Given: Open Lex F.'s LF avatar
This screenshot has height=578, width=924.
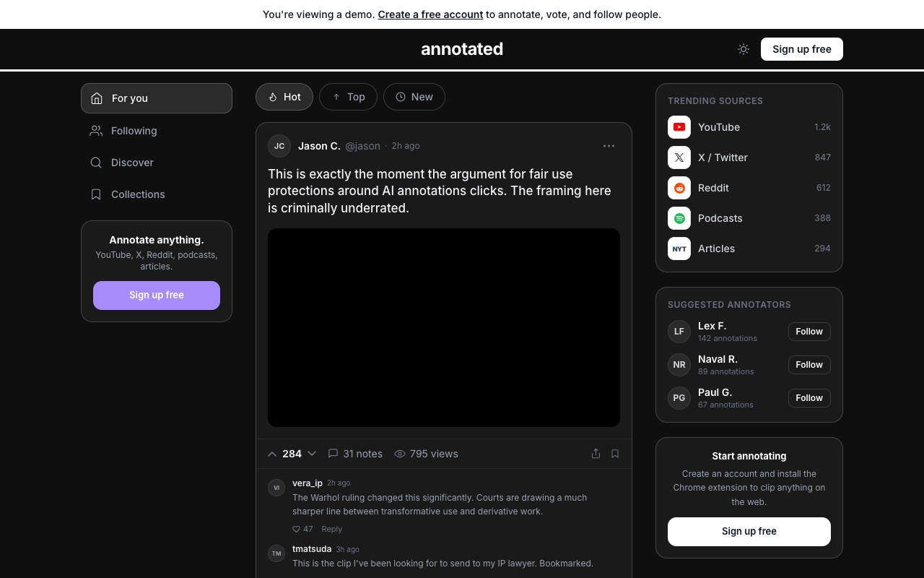Looking at the screenshot, I should tap(679, 332).
